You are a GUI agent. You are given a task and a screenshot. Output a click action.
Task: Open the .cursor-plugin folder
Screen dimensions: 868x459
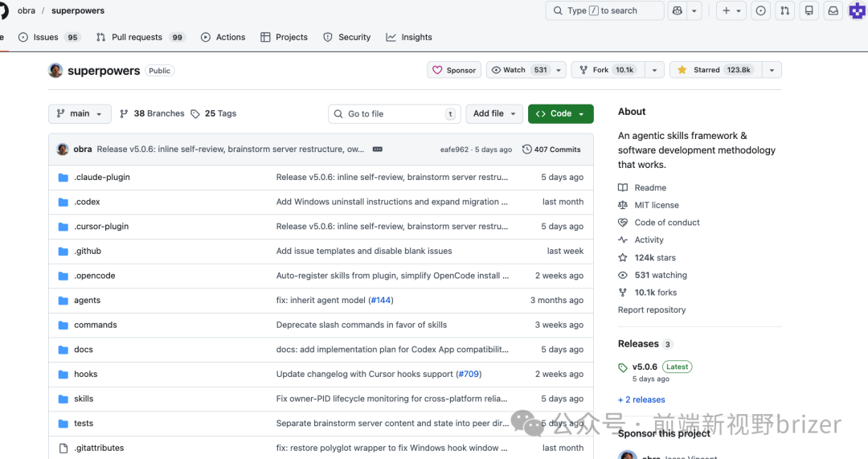(x=101, y=227)
